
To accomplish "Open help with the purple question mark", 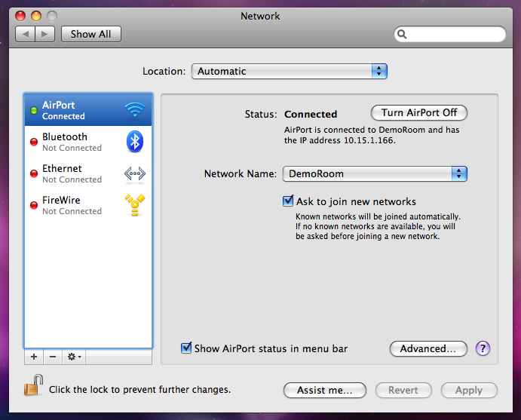I will [x=483, y=348].
